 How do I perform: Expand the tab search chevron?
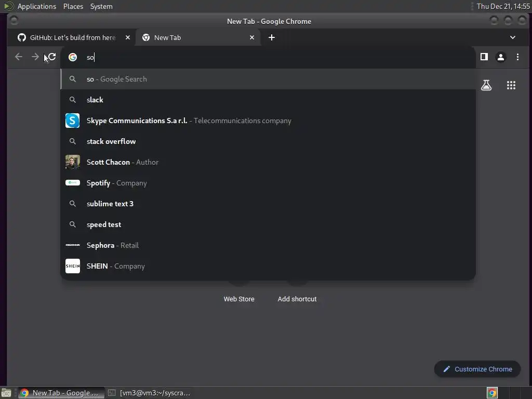tap(513, 37)
